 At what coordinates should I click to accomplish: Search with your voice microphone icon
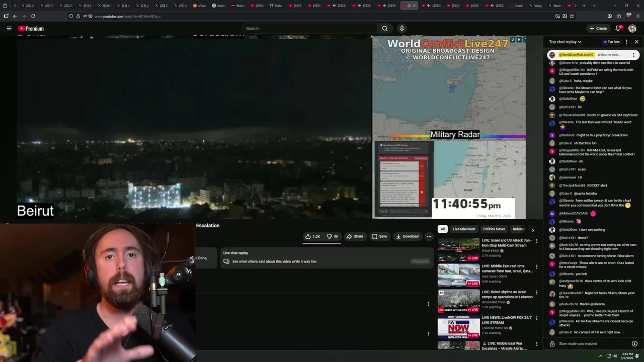(401, 29)
